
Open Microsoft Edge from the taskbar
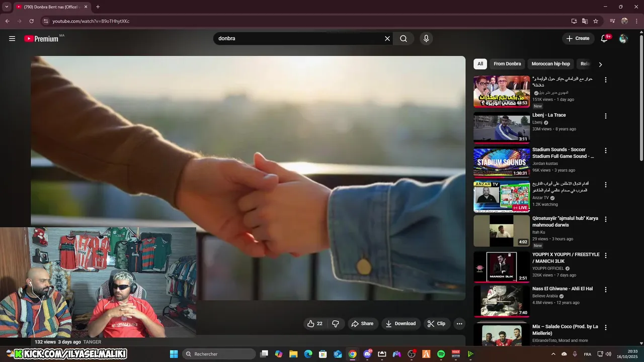[x=308, y=354]
